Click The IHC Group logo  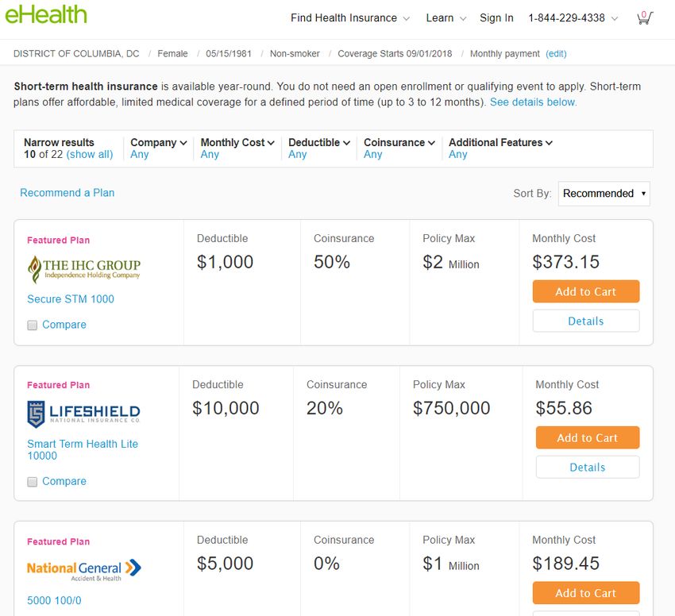[84, 269]
